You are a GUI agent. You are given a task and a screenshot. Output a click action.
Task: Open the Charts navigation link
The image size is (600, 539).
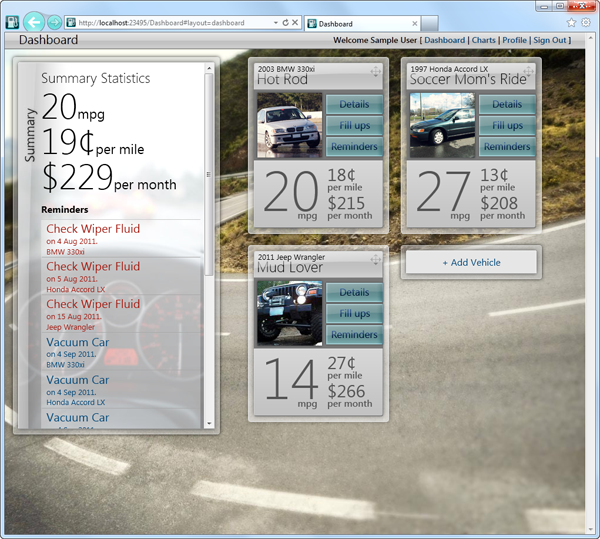point(483,40)
